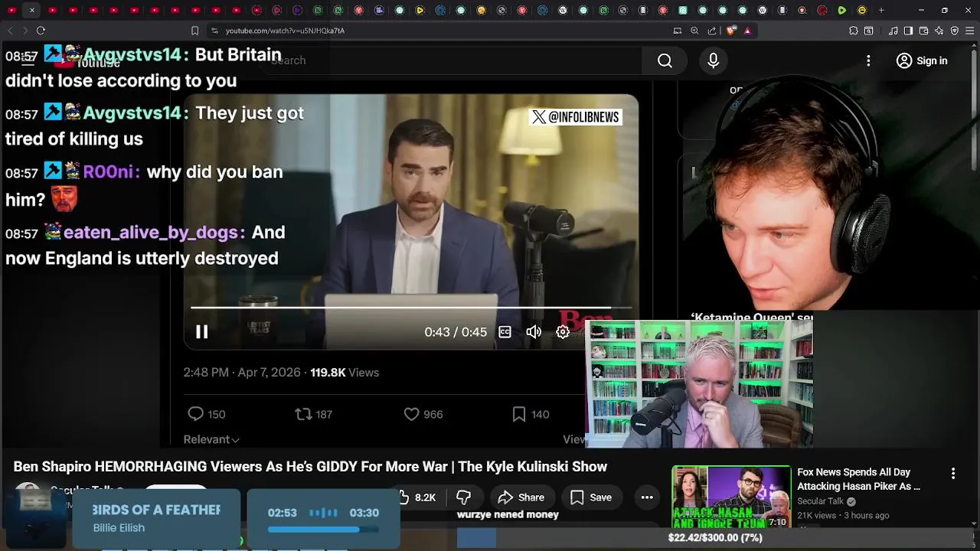The width and height of the screenshot is (980, 551).
Task: Switch to the first browser tab
Action: tap(11, 10)
